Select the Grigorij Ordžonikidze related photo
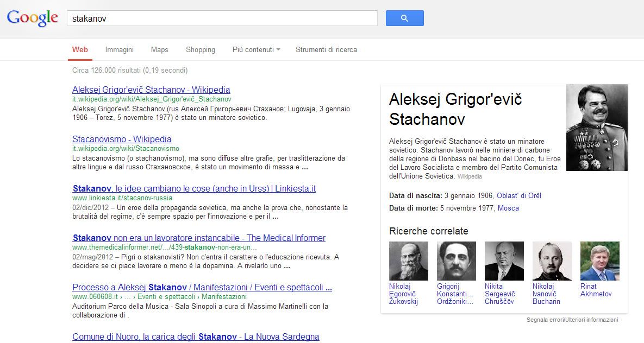644x343 pixels. [457, 261]
